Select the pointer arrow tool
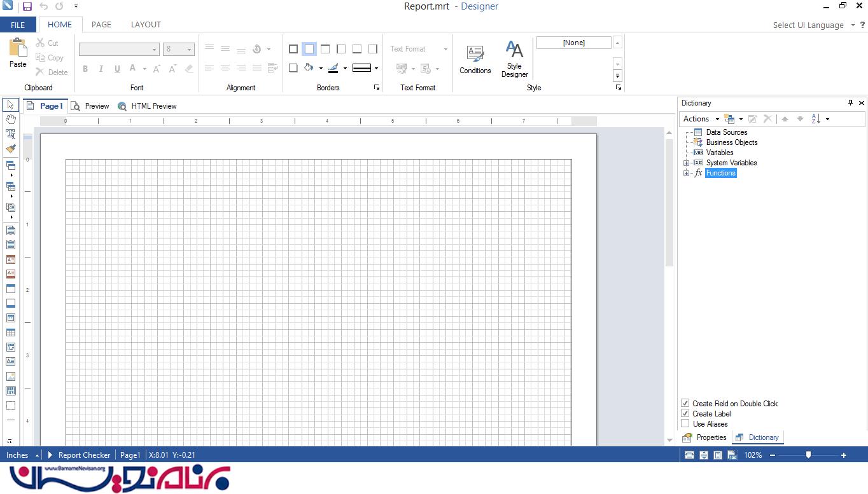Image resolution: width=868 pixels, height=494 pixels. click(x=11, y=105)
